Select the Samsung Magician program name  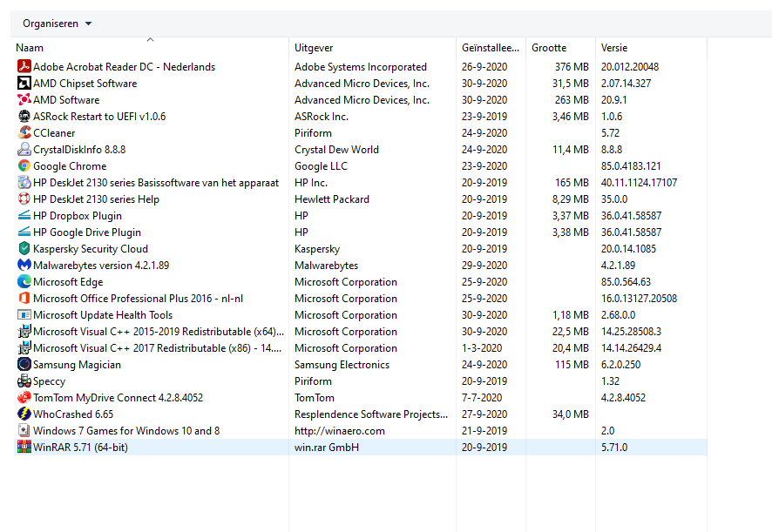click(x=77, y=365)
